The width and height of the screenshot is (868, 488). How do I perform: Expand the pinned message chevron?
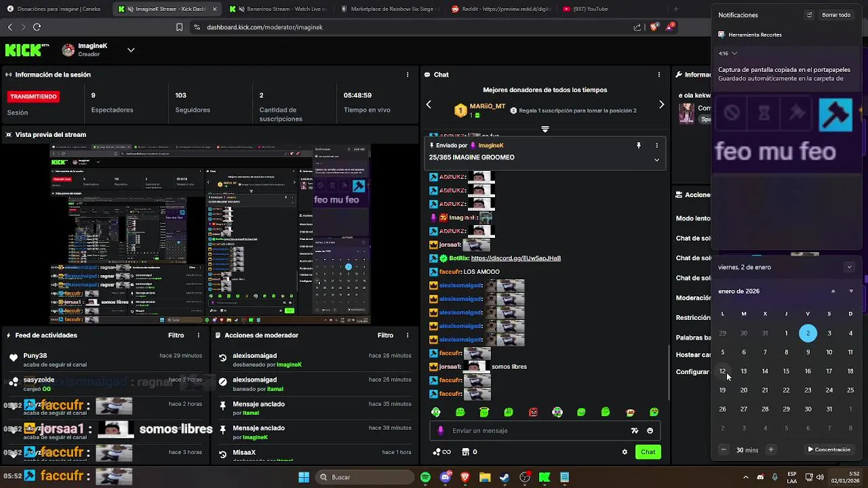click(656, 160)
